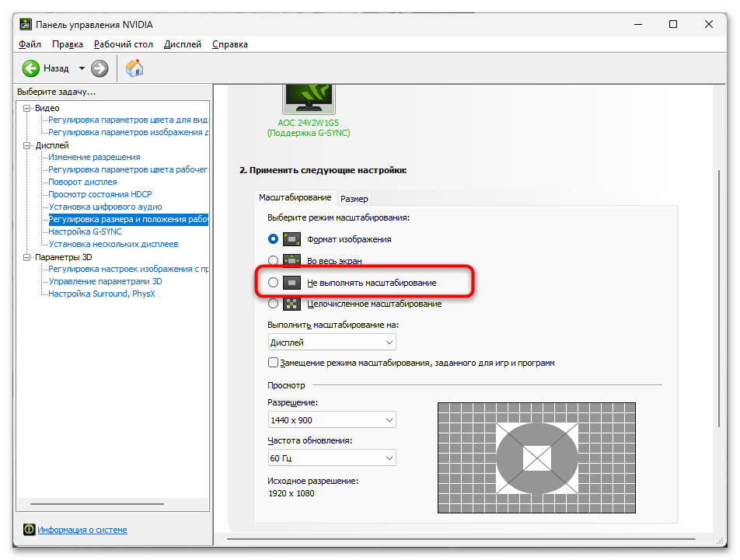The image size is (740, 560).
Task: Click the '1920 x 1080' native resolution text
Action: tap(291, 493)
